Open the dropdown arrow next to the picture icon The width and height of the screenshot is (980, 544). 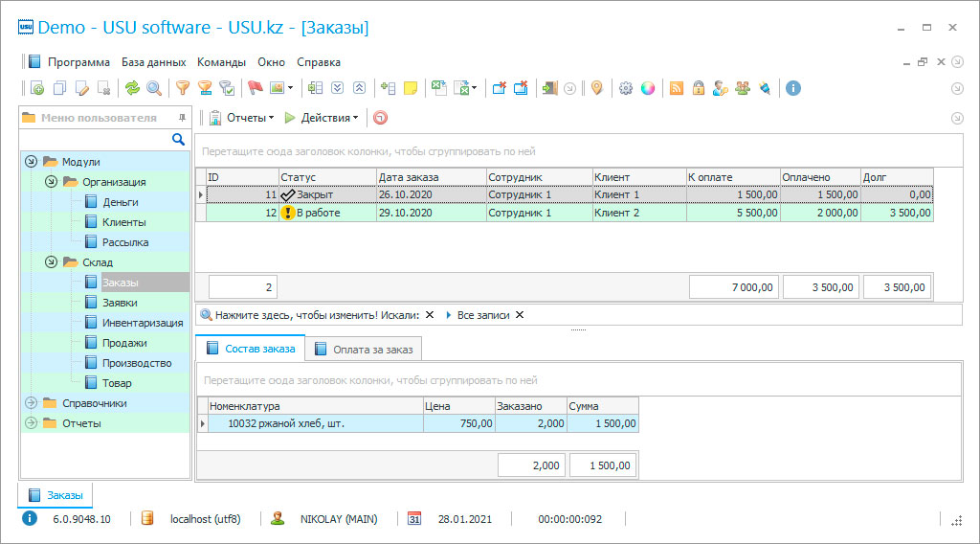point(291,88)
